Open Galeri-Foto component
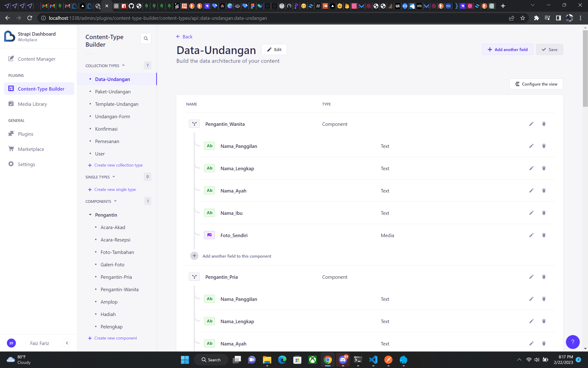Viewport: 588px width, 368px height. 113,264
